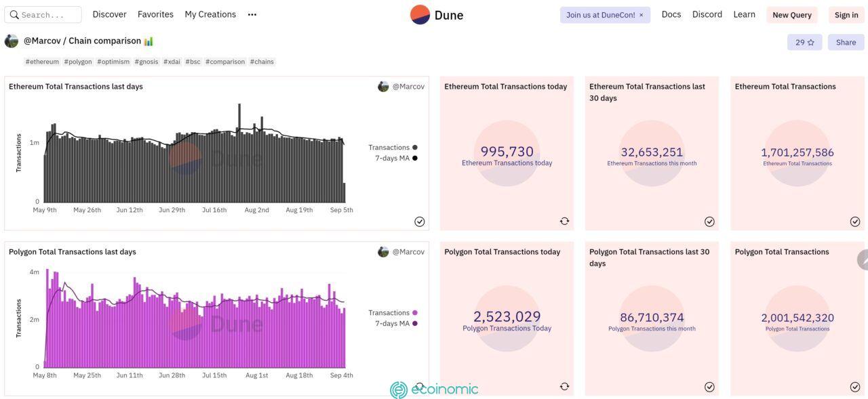This screenshot has width=868, height=399.
Task: Toggle 7-days MA in Polygon chart legend
Action: click(396, 323)
